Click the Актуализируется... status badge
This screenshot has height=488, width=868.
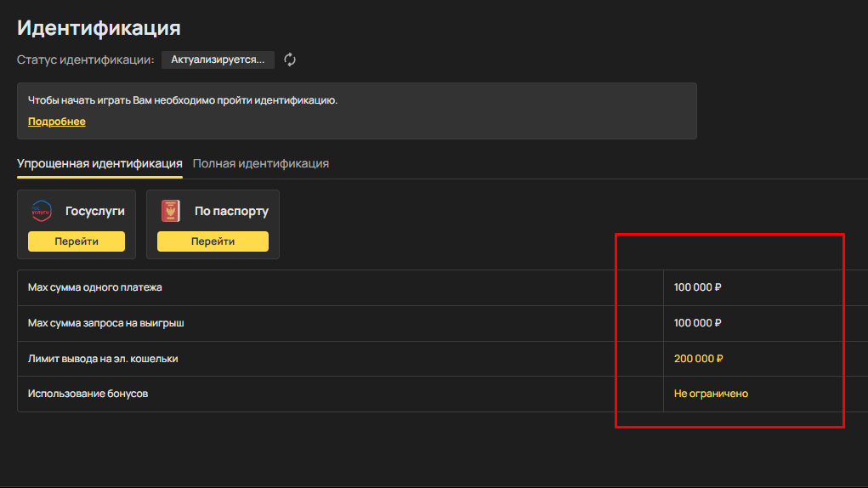tap(218, 60)
